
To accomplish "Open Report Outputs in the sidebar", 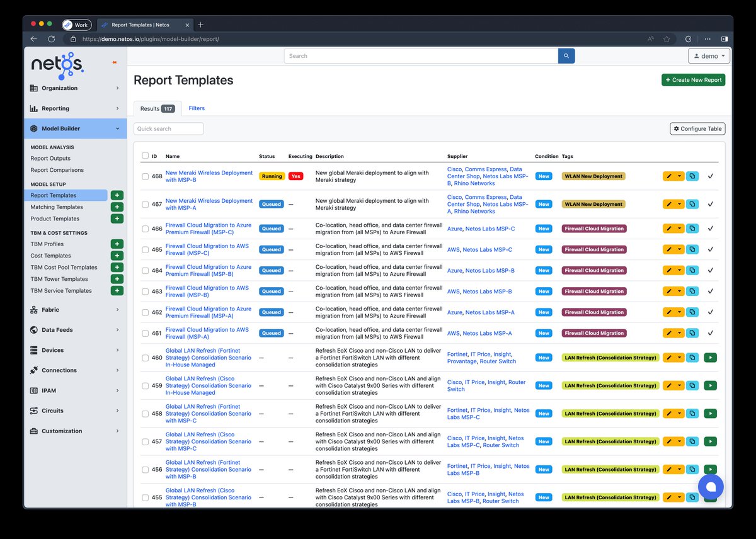I will (50, 159).
